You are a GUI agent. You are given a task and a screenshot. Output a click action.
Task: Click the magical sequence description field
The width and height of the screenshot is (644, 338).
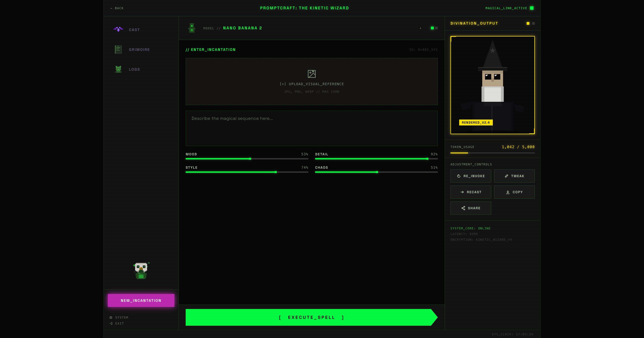coord(312,128)
